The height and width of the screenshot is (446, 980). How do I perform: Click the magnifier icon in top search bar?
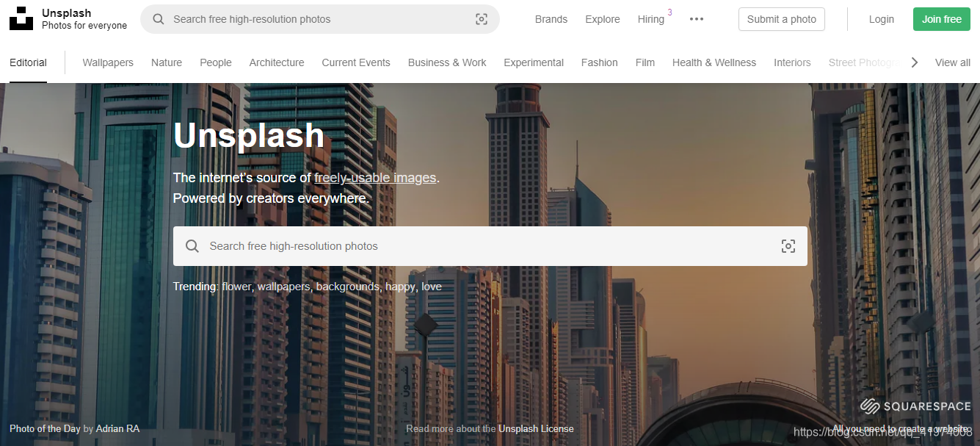(158, 19)
